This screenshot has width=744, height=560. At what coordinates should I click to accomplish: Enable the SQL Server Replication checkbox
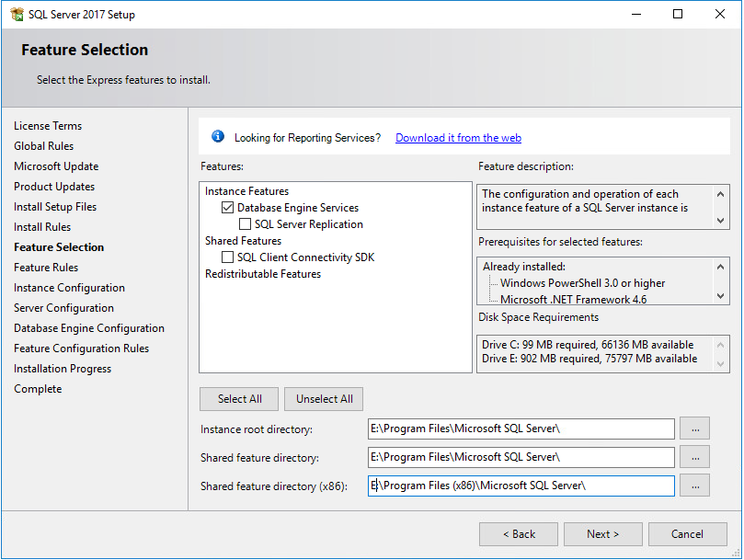point(246,224)
